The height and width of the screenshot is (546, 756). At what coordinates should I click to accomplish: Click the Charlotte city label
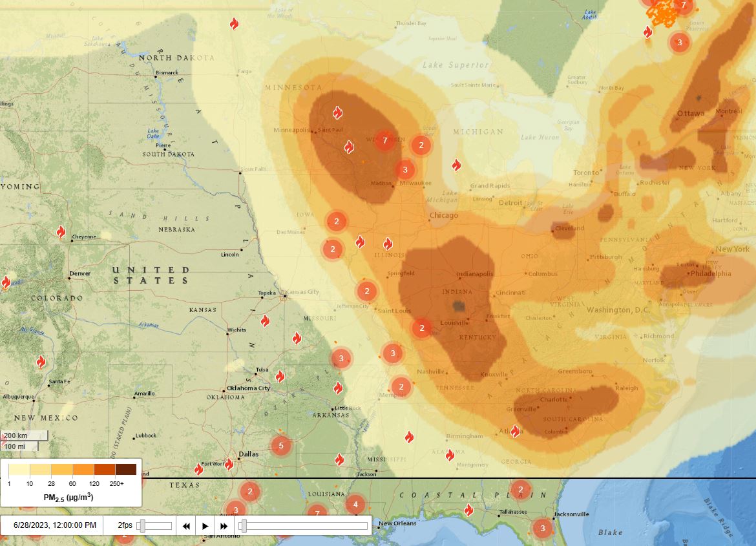(x=554, y=399)
